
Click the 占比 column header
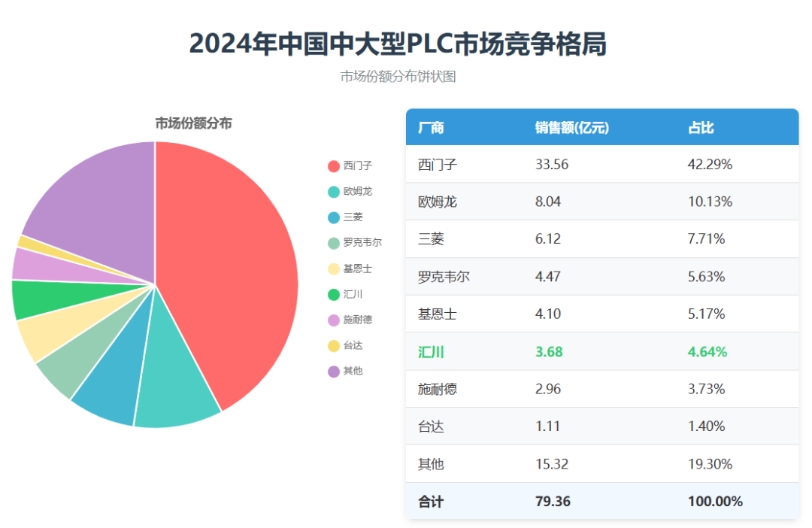tap(701, 127)
